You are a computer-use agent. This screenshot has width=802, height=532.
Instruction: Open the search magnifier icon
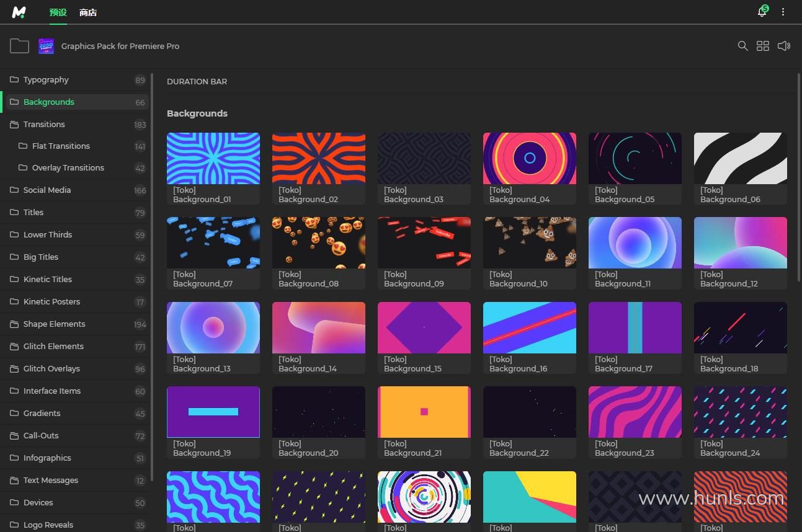pos(742,46)
